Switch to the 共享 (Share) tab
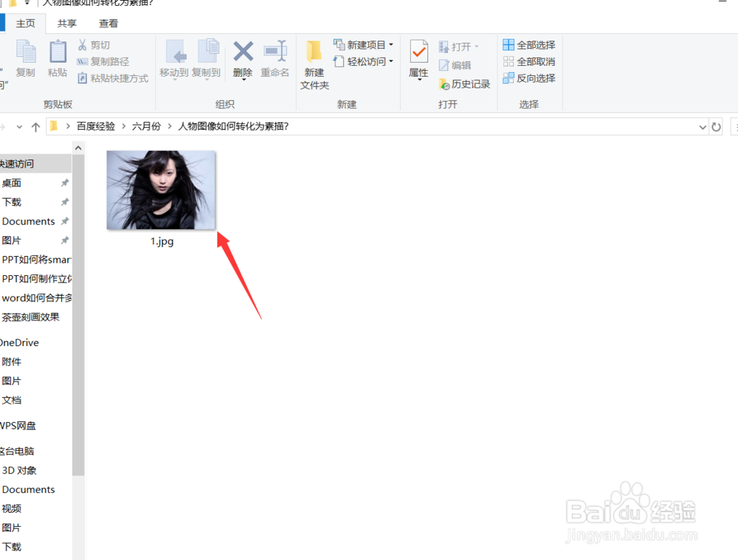738x560 pixels. point(66,23)
